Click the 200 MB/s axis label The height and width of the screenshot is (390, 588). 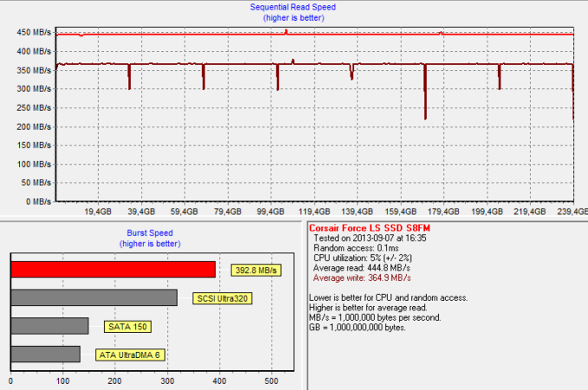[x=34, y=127]
